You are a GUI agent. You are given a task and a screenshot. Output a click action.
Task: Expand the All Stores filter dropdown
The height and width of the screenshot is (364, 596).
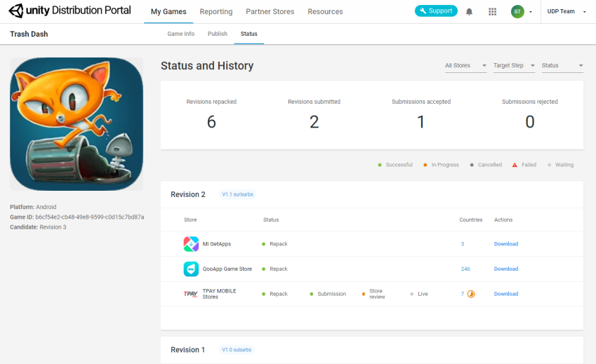coord(465,66)
